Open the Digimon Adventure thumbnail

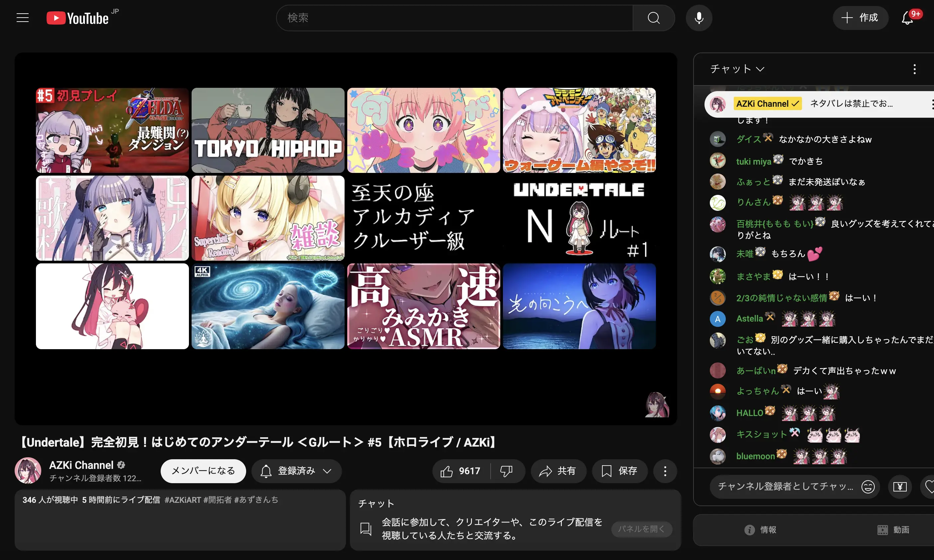(579, 131)
